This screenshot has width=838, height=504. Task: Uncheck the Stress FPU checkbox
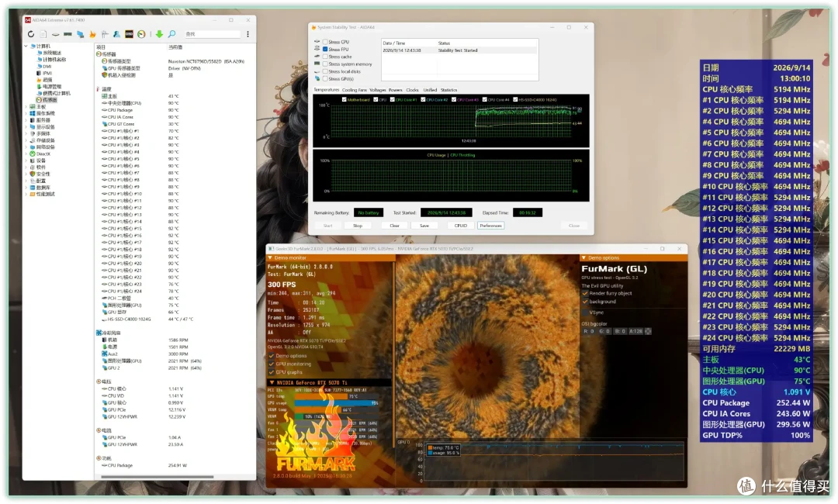325,49
